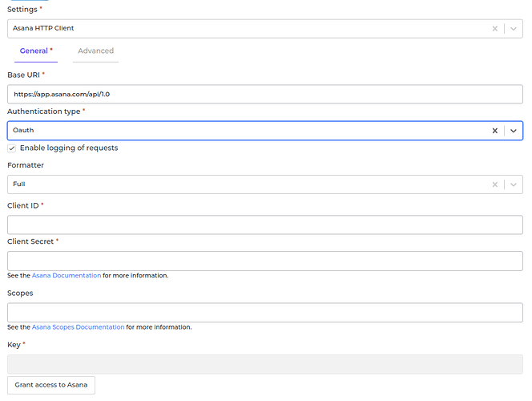Toggle Enable logging of requests checkbox

(x=11, y=148)
